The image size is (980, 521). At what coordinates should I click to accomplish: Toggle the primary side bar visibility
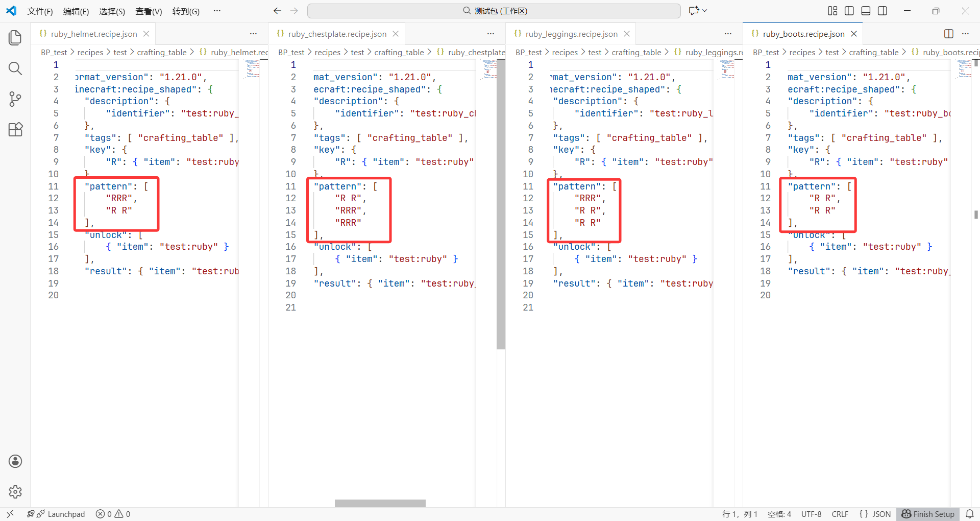(849, 11)
